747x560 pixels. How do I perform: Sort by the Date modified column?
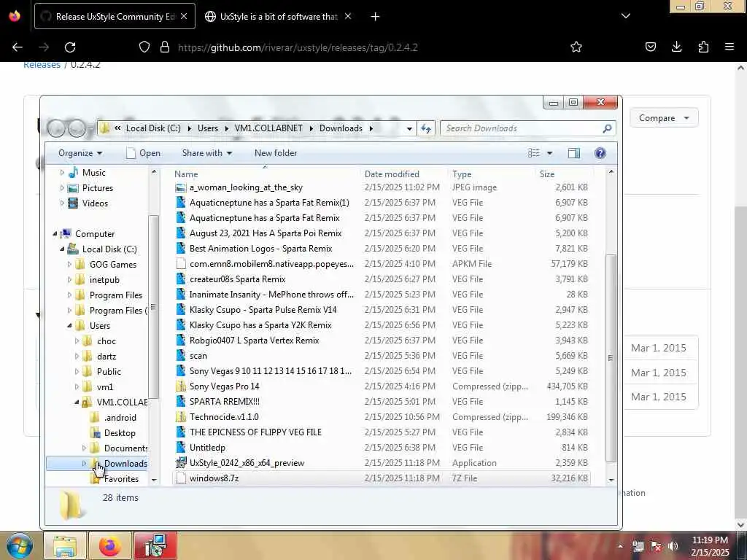403,174
